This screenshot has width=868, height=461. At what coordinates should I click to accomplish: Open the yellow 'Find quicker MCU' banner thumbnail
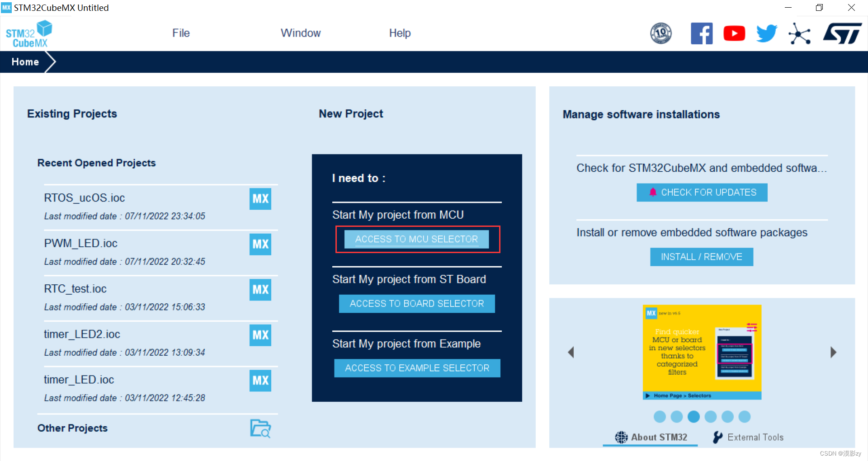point(702,352)
